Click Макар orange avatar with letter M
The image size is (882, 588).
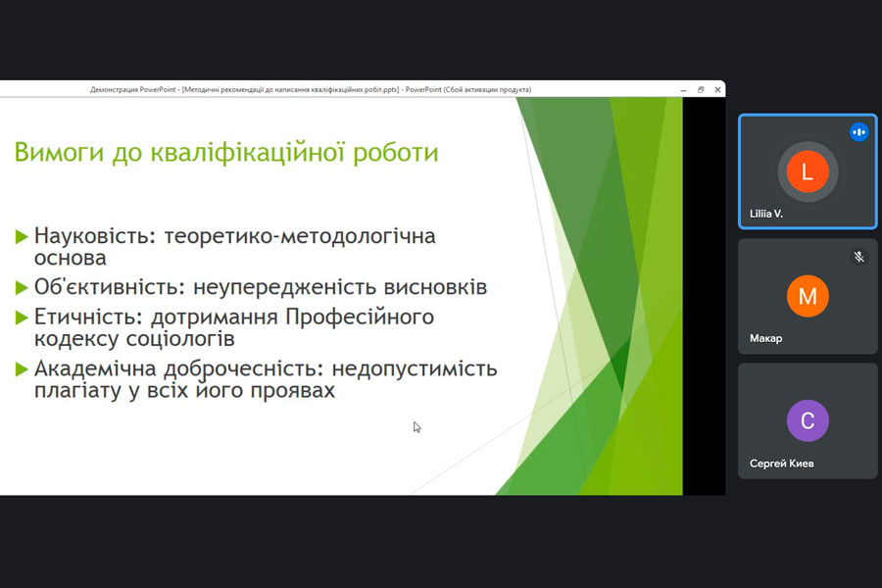point(808,296)
